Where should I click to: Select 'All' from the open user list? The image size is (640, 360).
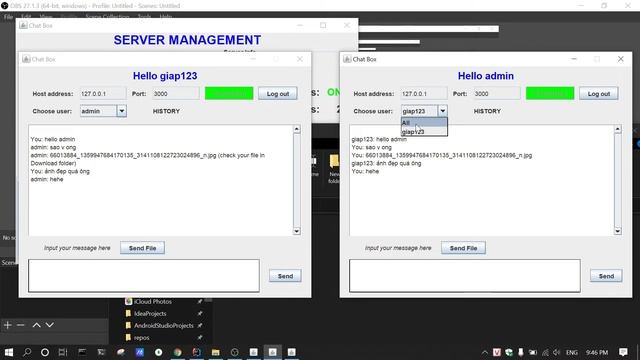[424, 122]
